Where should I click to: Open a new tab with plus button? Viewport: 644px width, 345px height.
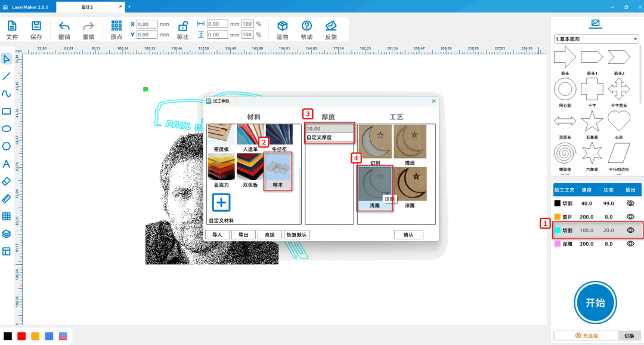click(x=129, y=7)
